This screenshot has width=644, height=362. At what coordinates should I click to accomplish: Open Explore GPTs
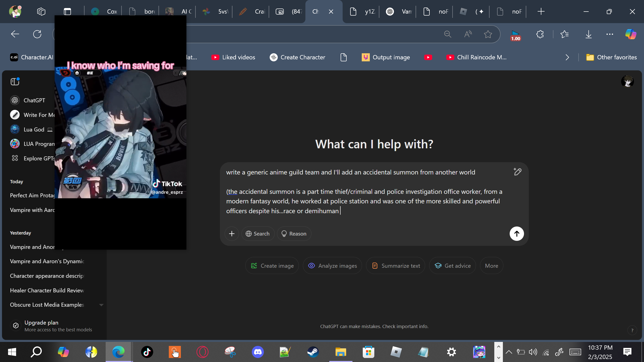coord(32,158)
